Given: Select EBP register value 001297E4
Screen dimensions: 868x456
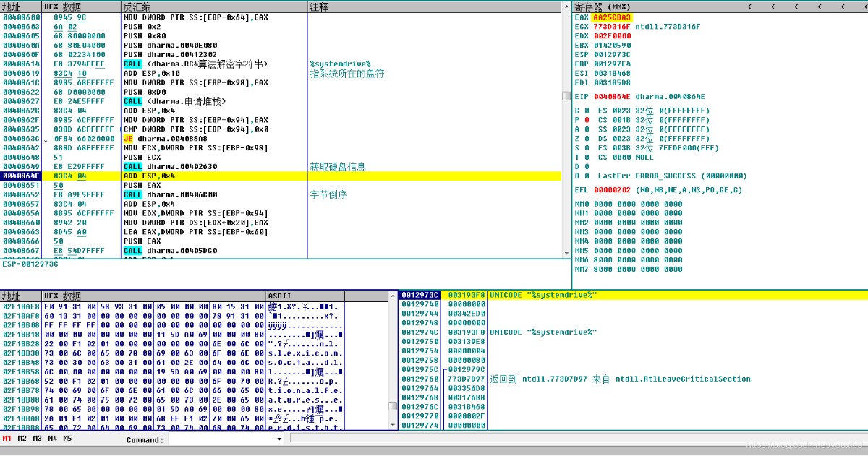Looking at the screenshot, I should 612,64.
